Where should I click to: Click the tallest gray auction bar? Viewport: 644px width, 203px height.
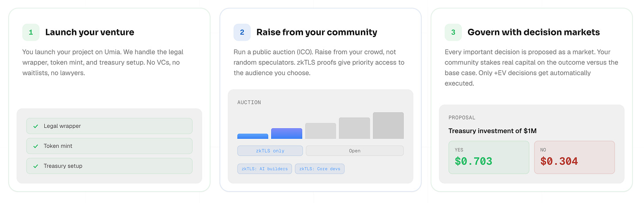[388, 126]
